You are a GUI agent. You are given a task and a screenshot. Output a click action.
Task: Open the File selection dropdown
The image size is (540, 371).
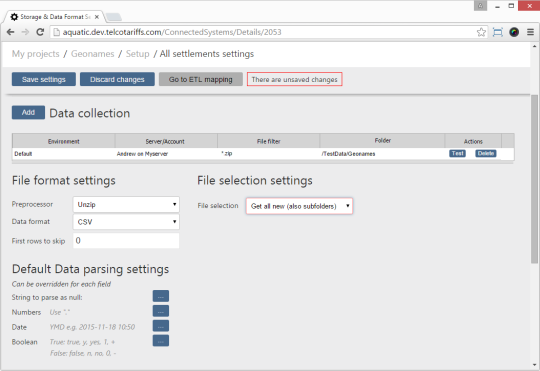[299, 206]
